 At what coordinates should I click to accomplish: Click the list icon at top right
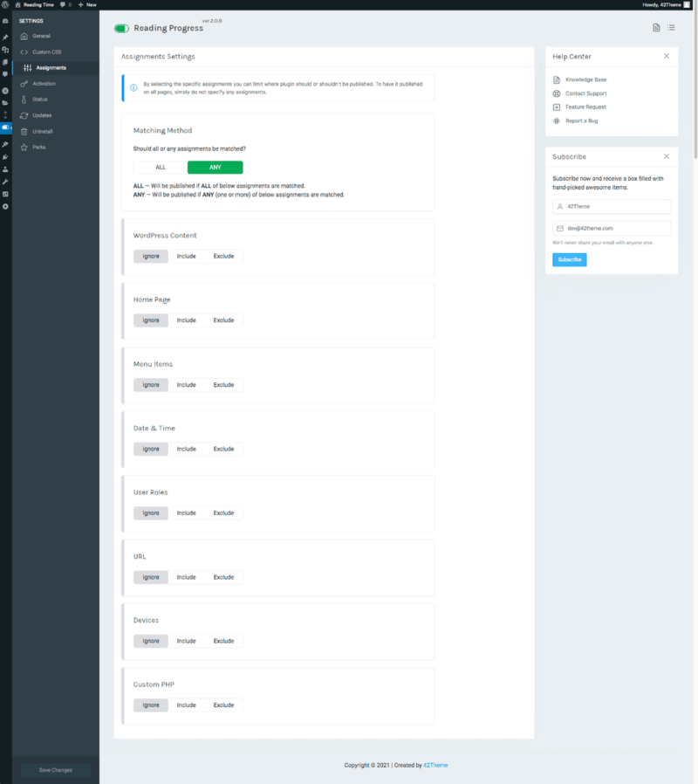point(671,27)
